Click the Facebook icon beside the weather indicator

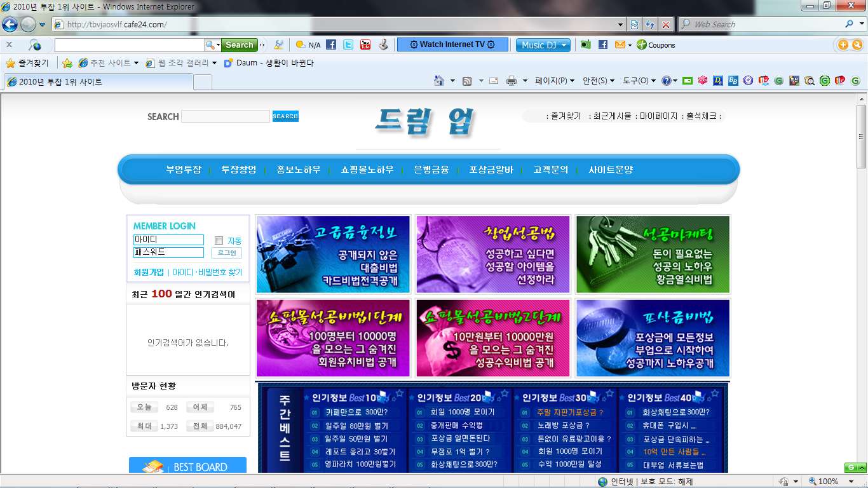tap(331, 45)
